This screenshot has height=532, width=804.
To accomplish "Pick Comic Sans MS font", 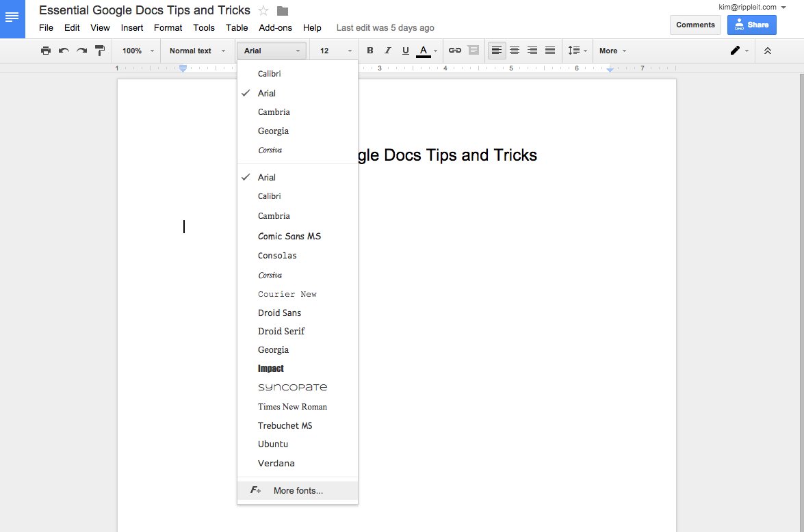I will [x=298, y=237].
